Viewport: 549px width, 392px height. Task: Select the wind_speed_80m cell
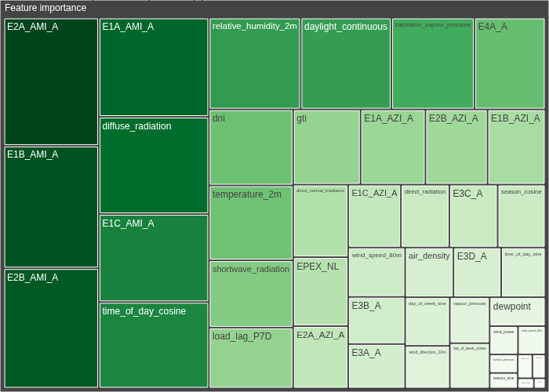tap(376, 272)
